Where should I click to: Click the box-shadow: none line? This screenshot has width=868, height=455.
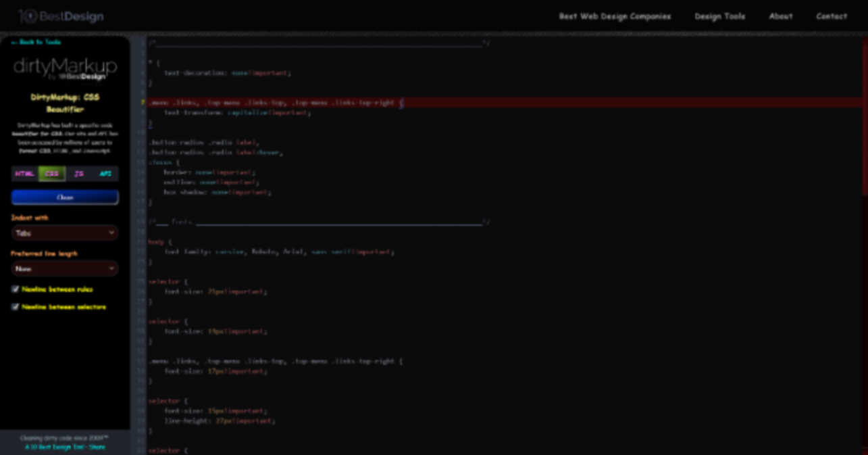click(x=218, y=193)
